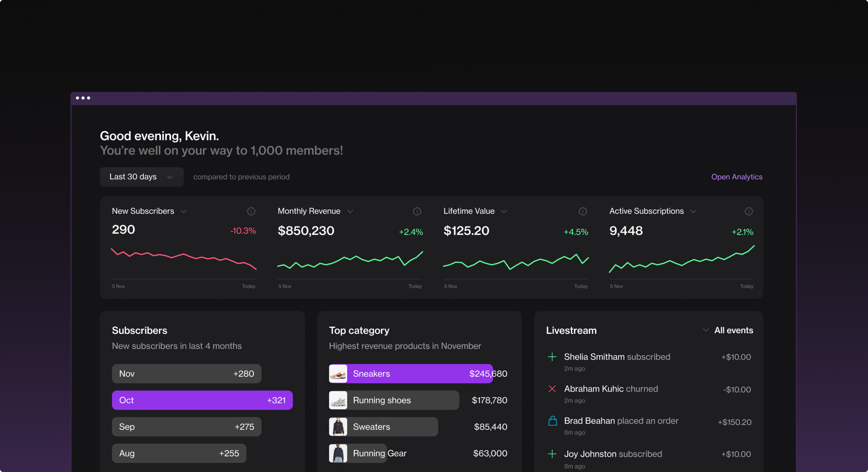This screenshot has height=472, width=868.
Task: Open the Last 30 days dropdown
Action: pyautogui.click(x=142, y=177)
